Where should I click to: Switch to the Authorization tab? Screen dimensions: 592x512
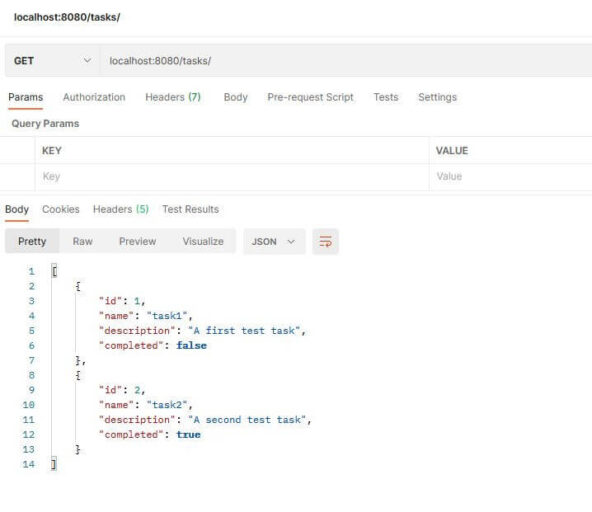[94, 97]
